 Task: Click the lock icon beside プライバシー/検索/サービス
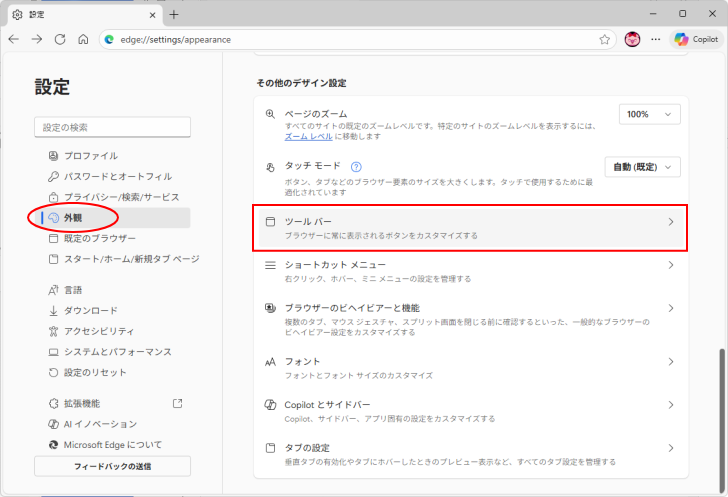pos(53,197)
